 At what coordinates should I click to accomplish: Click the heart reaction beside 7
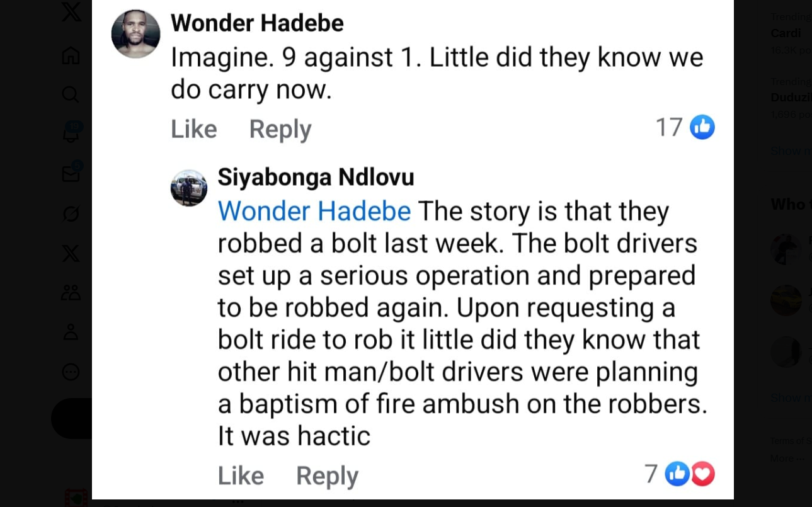(x=703, y=474)
